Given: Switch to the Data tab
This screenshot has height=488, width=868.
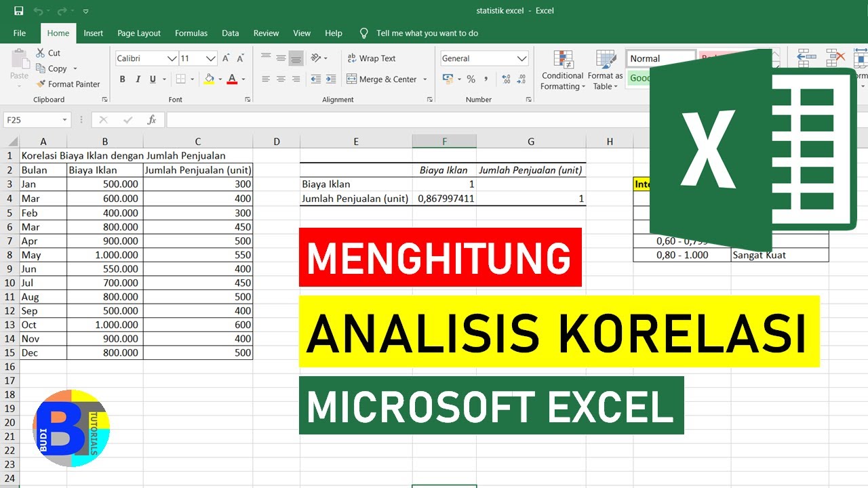Looking at the screenshot, I should [x=231, y=33].
